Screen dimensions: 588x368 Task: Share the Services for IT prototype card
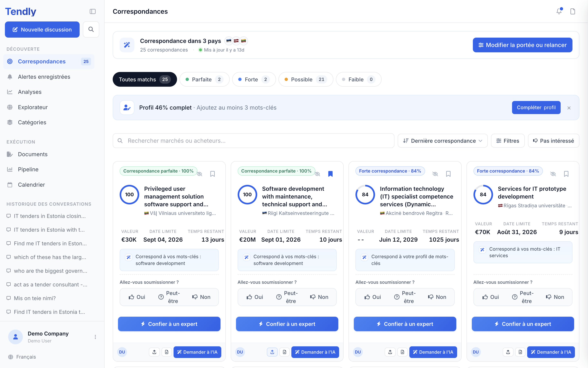tap(508, 352)
